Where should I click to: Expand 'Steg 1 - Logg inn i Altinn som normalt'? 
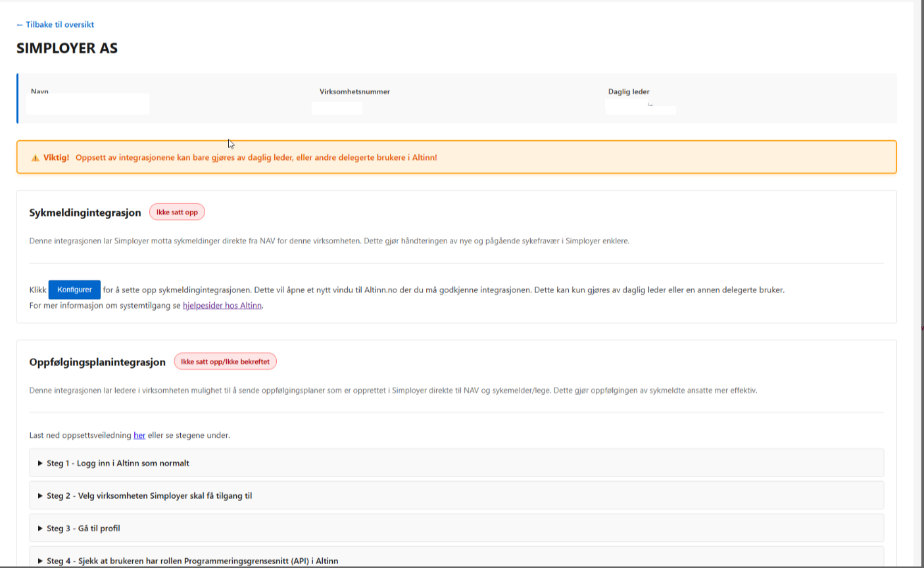point(456,463)
